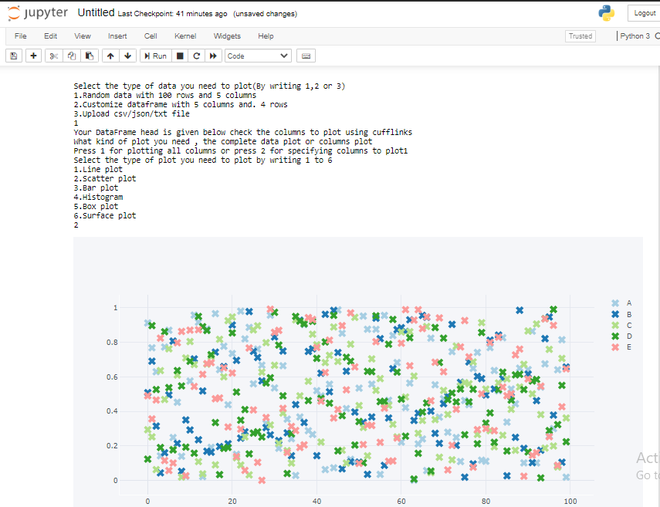Image resolution: width=660 pixels, height=507 pixels.
Task: Open the Widgets menu
Action: 227,36
